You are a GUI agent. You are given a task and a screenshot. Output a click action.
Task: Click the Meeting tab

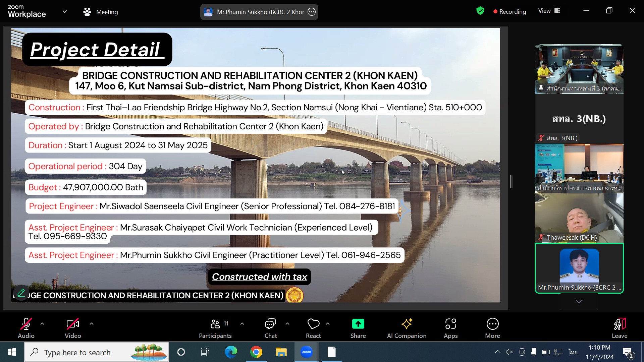pos(101,12)
